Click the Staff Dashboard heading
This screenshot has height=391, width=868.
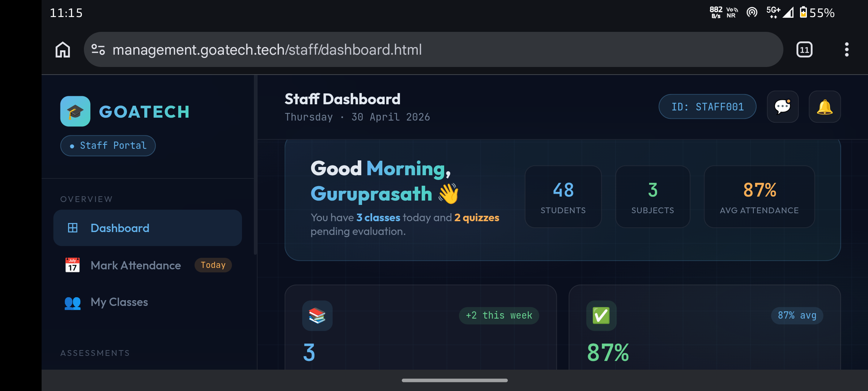pyautogui.click(x=342, y=99)
